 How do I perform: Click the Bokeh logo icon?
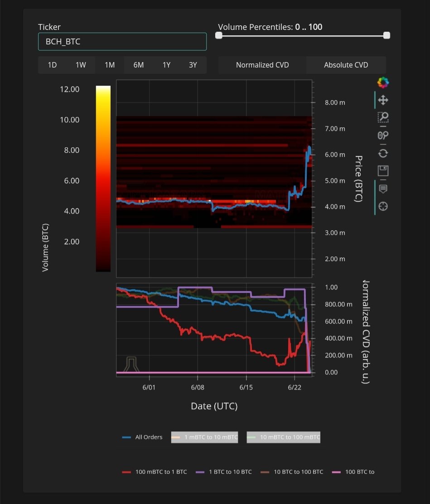coord(383,82)
